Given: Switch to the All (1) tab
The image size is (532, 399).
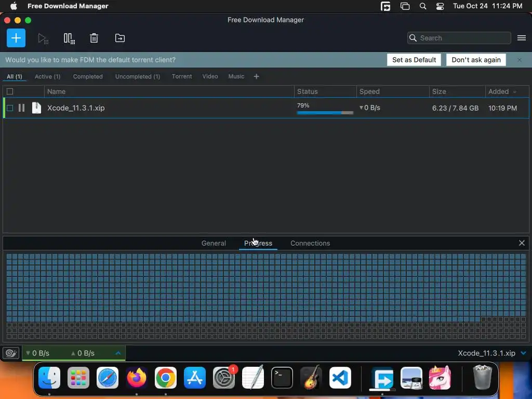Looking at the screenshot, I should coord(14,77).
